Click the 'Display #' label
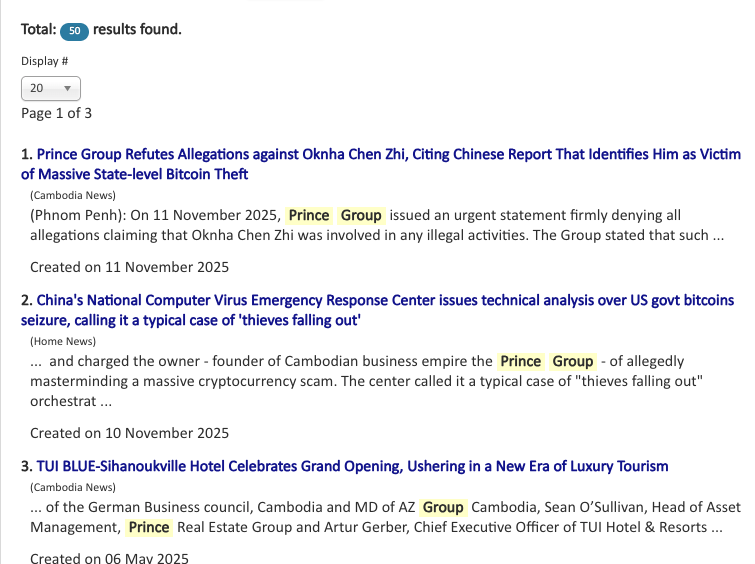755x564 pixels. pos(44,61)
